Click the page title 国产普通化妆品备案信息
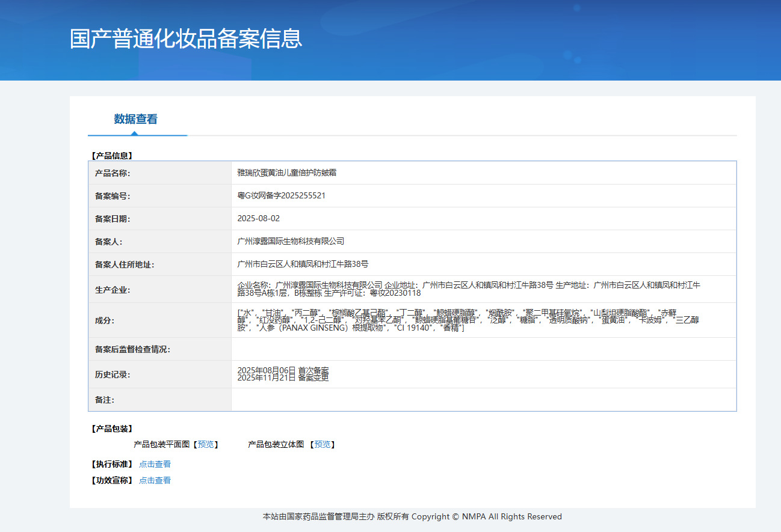The width and height of the screenshot is (781, 532). pos(186,38)
